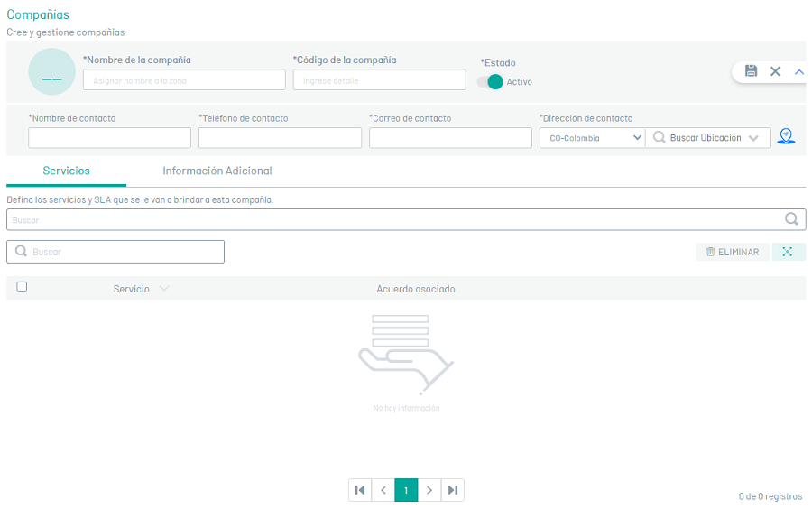Click the expand fullscreen icon beside Eliminar
Image resolution: width=812 pixels, height=509 pixels.
coord(788,252)
